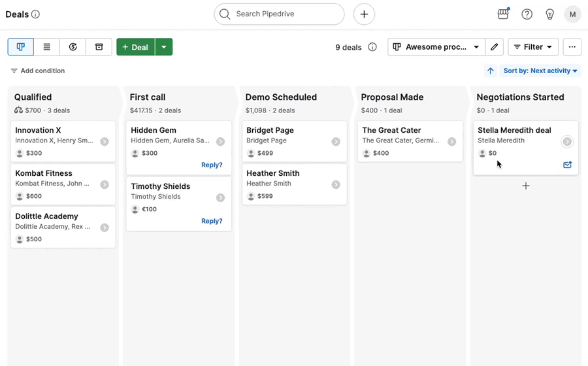The height and width of the screenshot is (366, 588).
Task: Click the Negotiations Started stage header
Action: click(520, 97)
